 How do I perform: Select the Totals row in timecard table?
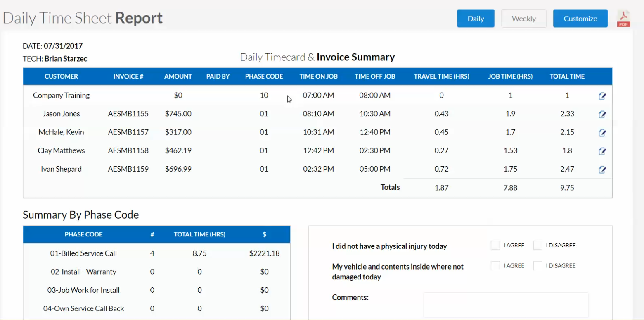390,187
